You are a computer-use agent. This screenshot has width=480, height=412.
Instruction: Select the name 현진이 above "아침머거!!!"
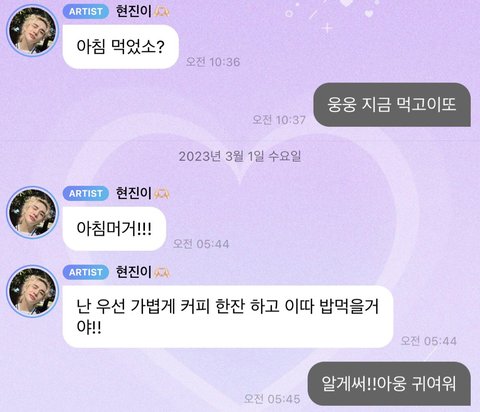pos(133,193)
